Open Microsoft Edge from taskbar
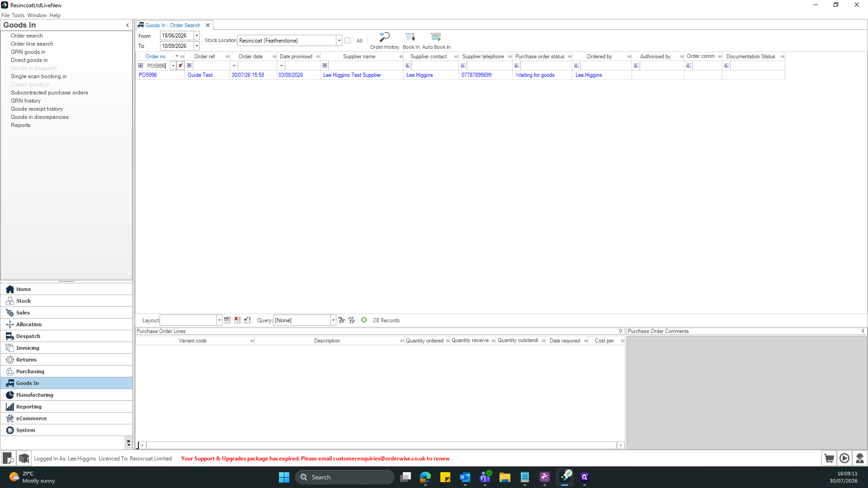This screenshot has width=868, height=488. [x=425, y=477]
